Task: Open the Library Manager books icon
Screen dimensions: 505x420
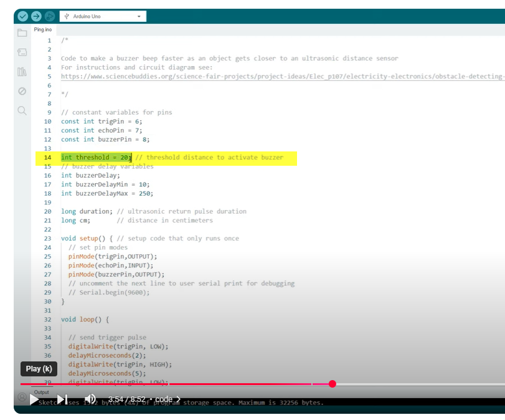Action: pyautogui.click(x=22, y=72)
